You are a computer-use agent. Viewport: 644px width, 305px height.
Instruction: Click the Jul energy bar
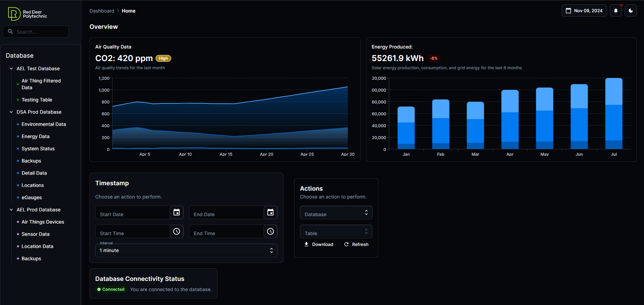click(x=614, y=114)
